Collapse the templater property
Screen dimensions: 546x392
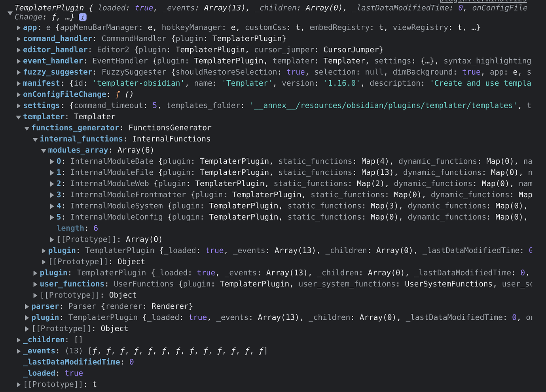[18, 117]
